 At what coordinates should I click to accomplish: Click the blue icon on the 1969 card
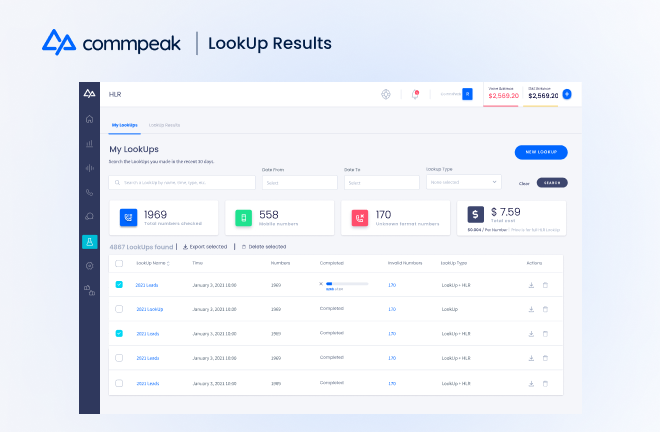(128, 218)
